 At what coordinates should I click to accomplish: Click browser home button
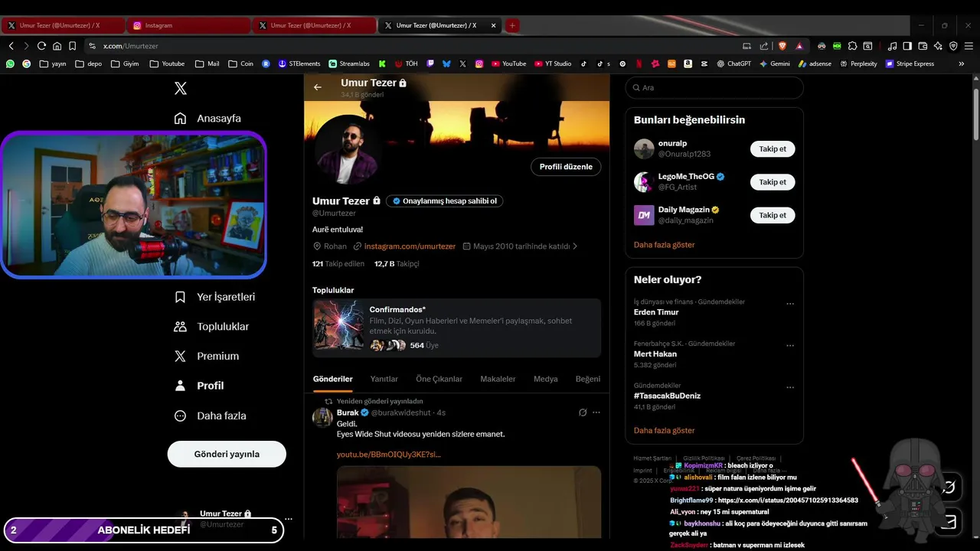click(57, 46)
